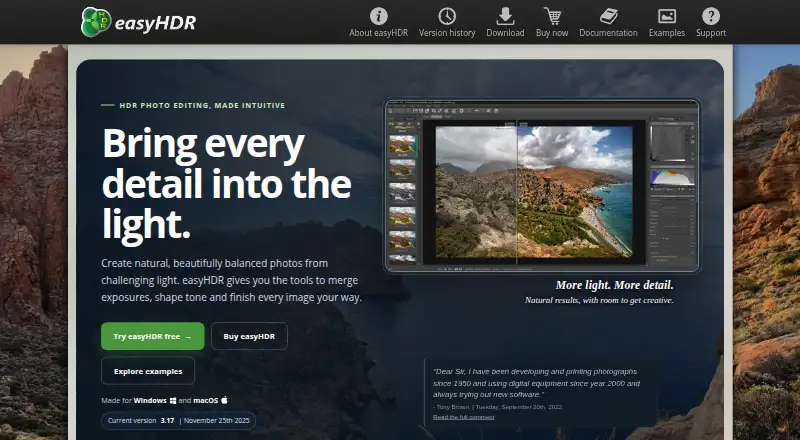
Task: Click the easyHDR logo in the header
Action: coord(138,22)
